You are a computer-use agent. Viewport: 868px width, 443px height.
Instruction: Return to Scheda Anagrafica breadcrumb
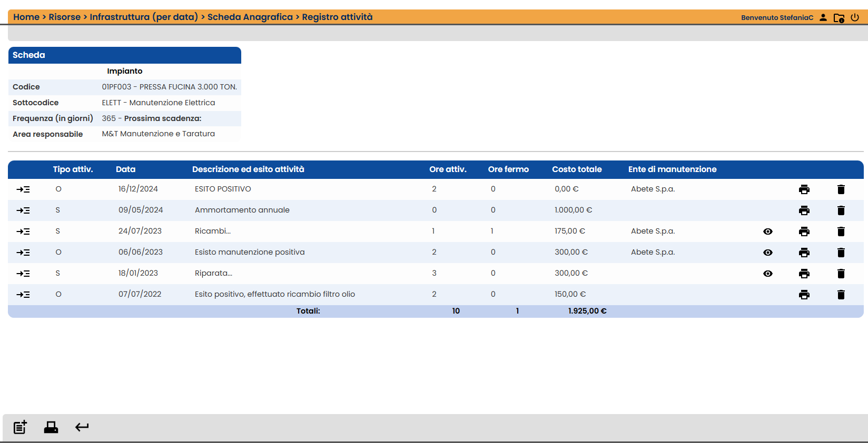(250, 17)
